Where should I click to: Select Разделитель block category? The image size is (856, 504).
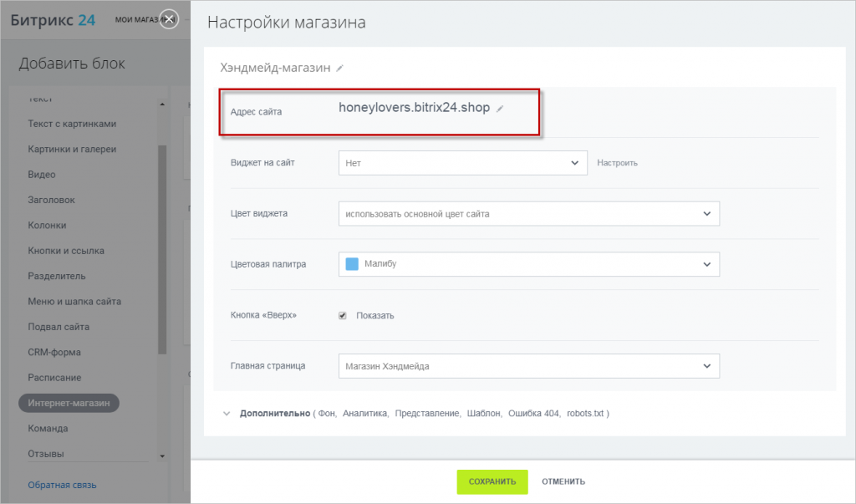tap(57, 276)
